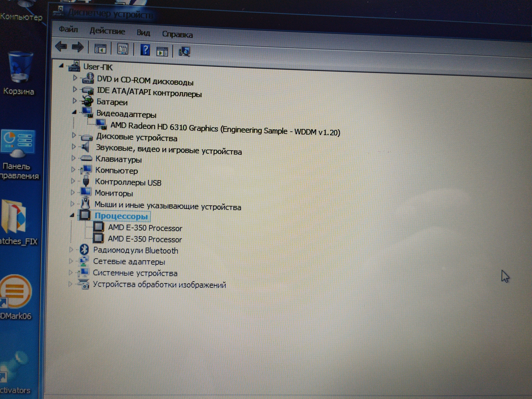This screenshot has width=532, height=399.
Task: Click the Back arrow toolbar button
Action: [61, 46]
